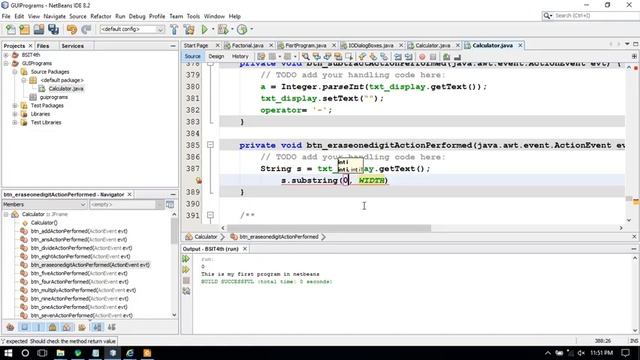Toggle Sort by Source button in Navigator
640x360 pixels.
coord(111,327)
